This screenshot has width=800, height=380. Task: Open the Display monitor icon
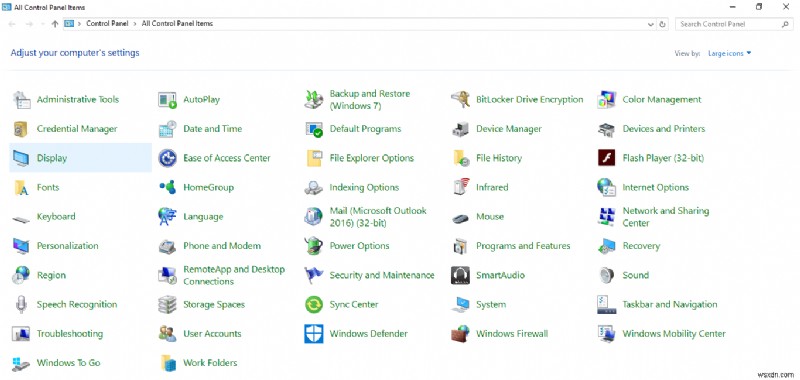21,159
